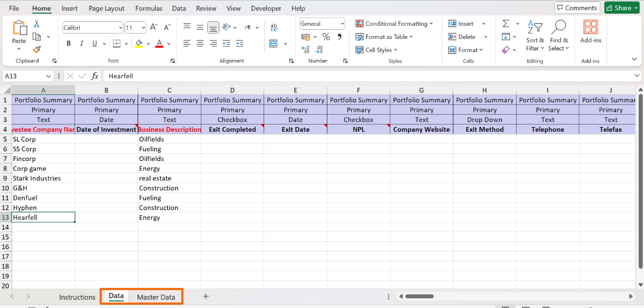This screenshot has width=644, height=308.
Task: Open the Sort & Filter tool
Action: [535, 37]
